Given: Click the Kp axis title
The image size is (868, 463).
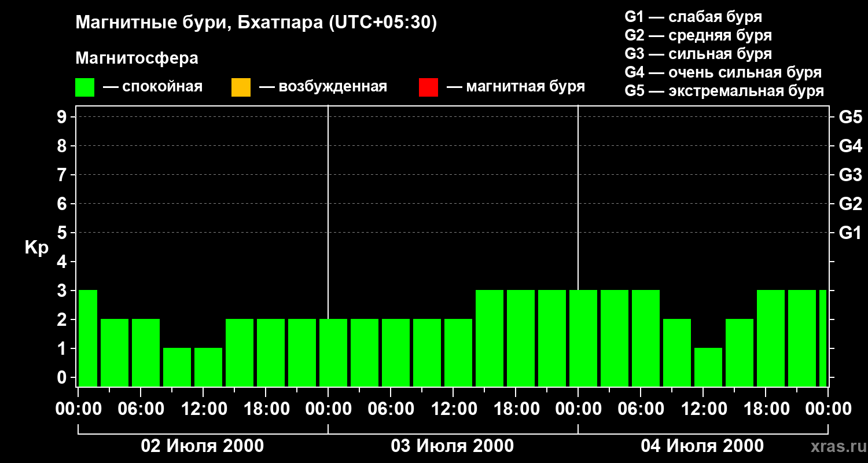Looking at the screenshot, I should (x=37, y=248).
